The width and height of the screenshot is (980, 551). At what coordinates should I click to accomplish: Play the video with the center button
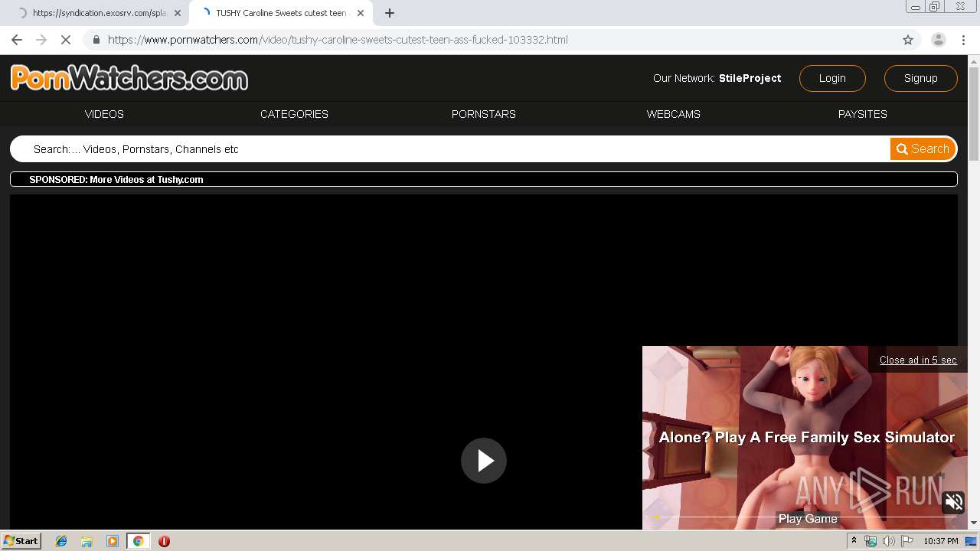tap(484, 461)
